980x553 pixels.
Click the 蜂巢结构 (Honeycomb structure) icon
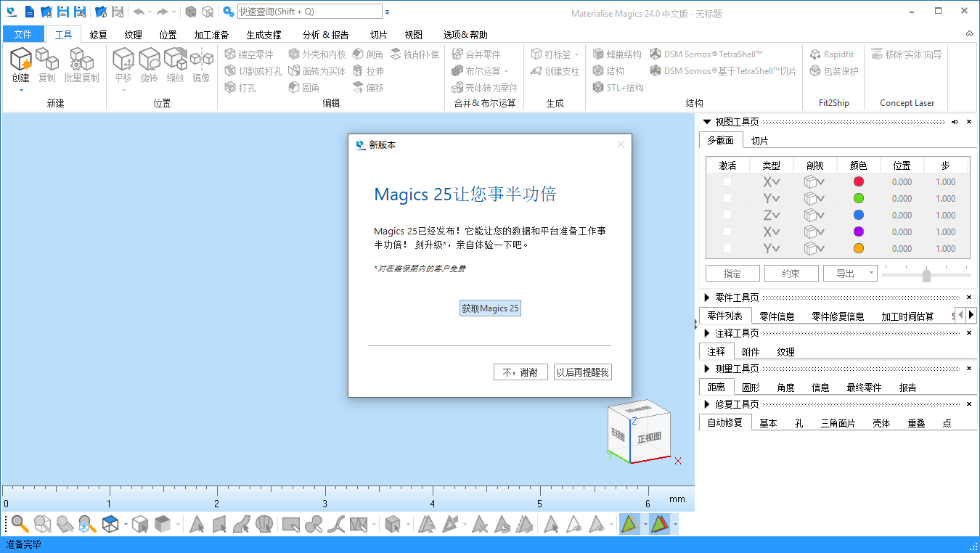tap(599, 54)
